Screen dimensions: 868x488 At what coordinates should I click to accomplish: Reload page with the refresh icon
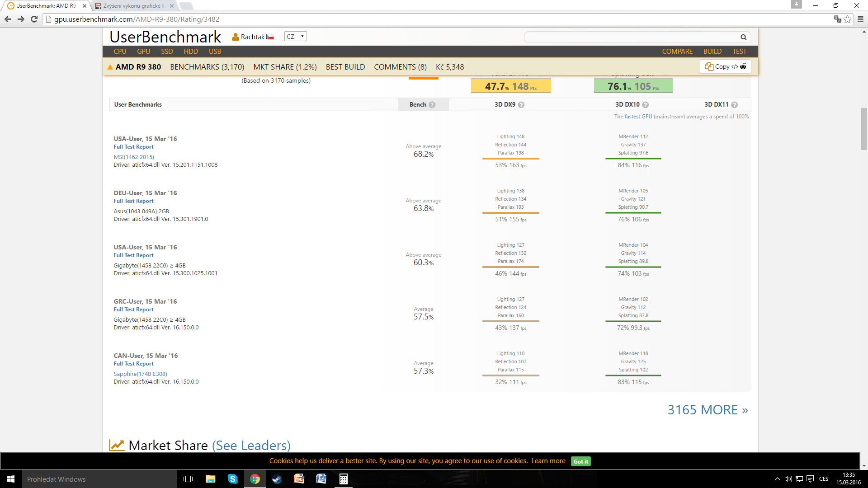click(x=34, y=19)
